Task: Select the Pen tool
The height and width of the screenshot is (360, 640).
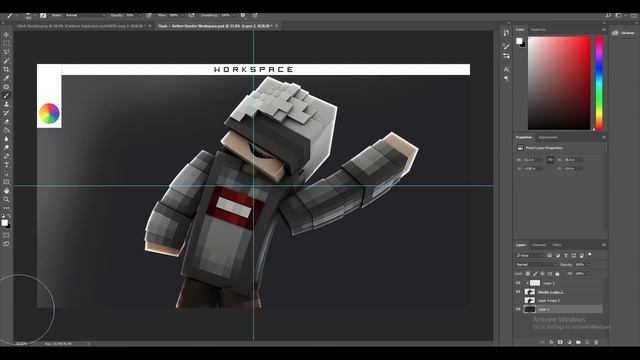Action: click(6, 156)
